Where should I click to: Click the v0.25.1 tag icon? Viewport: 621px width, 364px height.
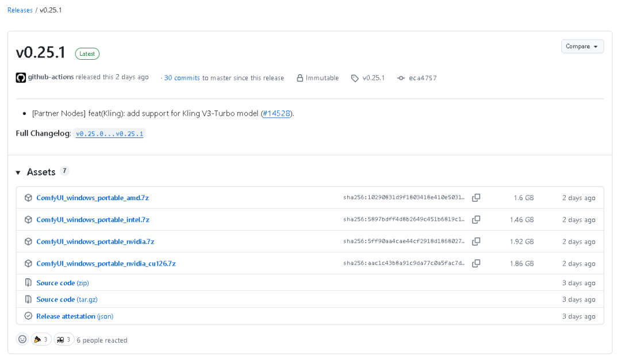click(x=355, y=78)
